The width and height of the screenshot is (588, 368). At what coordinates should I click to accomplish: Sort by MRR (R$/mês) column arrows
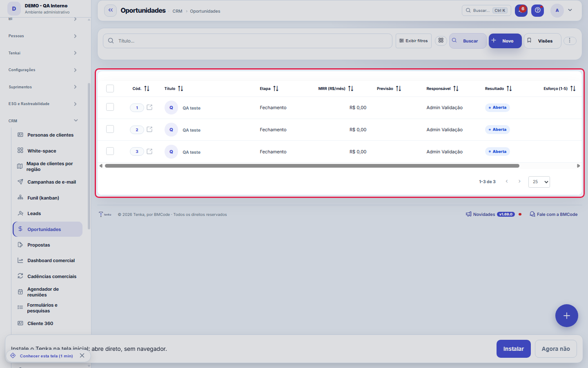point(350,88)
